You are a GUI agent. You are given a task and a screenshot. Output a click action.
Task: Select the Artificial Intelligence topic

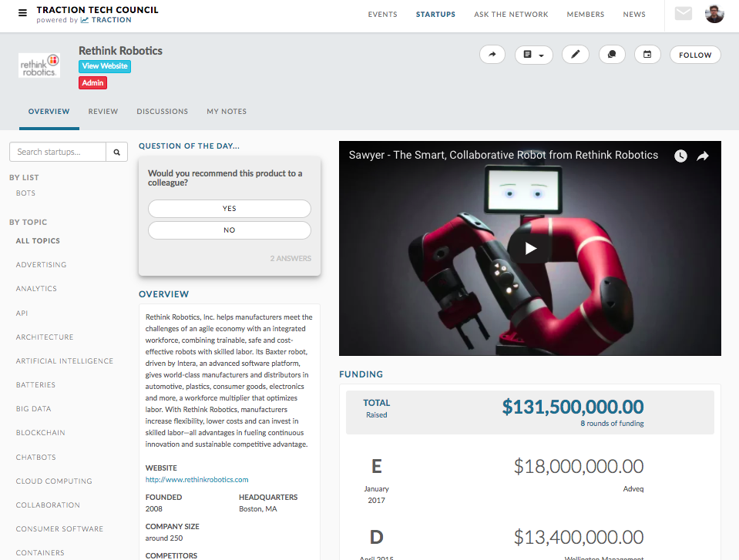click(65, 361)
